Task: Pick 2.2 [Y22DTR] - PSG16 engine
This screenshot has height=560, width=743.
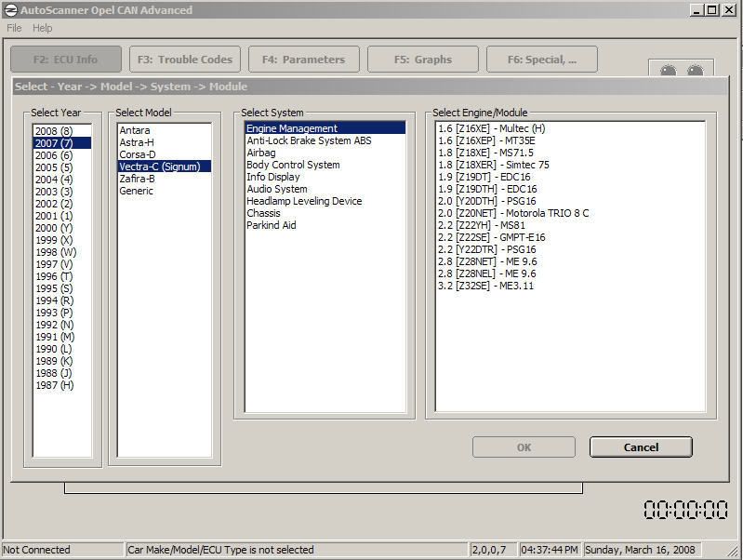Action: [x=570, y=249]
